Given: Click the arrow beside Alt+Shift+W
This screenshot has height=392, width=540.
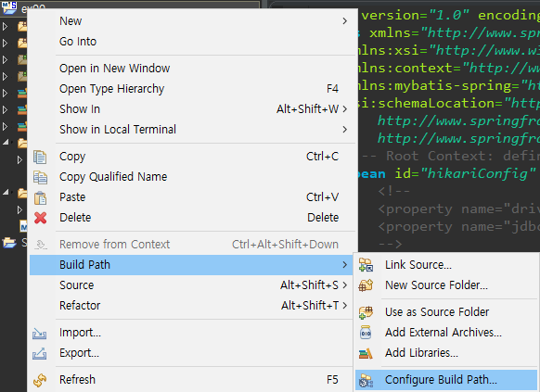Looking at the screenshot, I should pos(345,109).
